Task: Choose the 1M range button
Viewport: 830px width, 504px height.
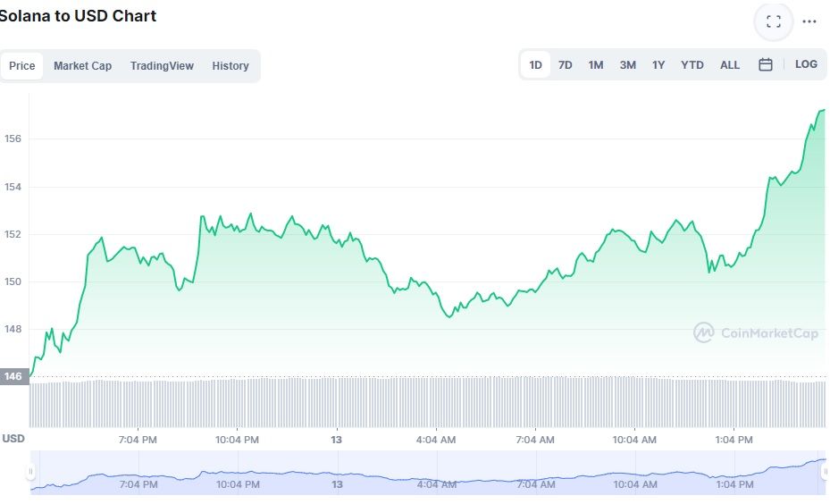Action: pos(596,64)
